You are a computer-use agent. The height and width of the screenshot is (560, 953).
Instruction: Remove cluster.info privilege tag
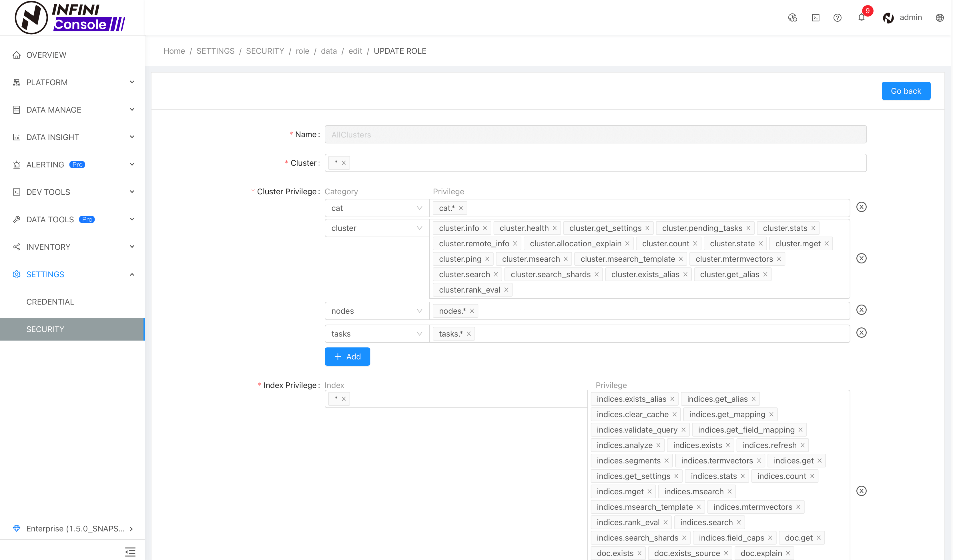click(x=485, y=228)
